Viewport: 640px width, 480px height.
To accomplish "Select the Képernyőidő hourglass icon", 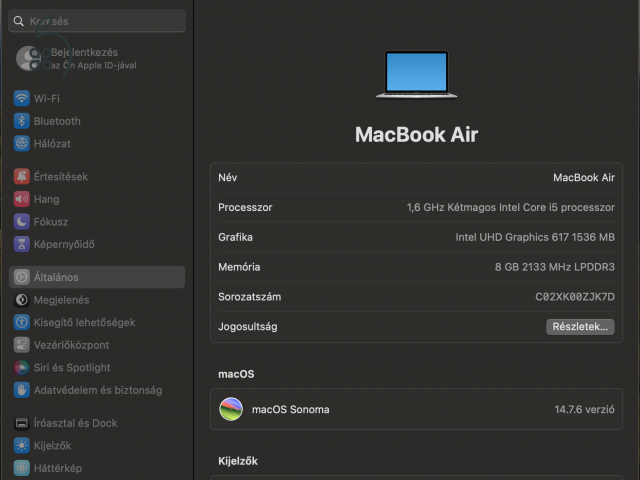I will click(22, 244).
